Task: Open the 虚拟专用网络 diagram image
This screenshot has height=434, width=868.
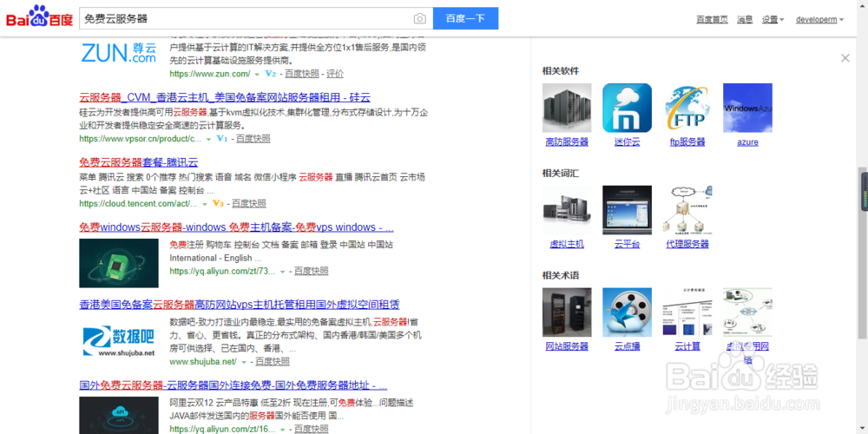Action: (x=747, y=312)
